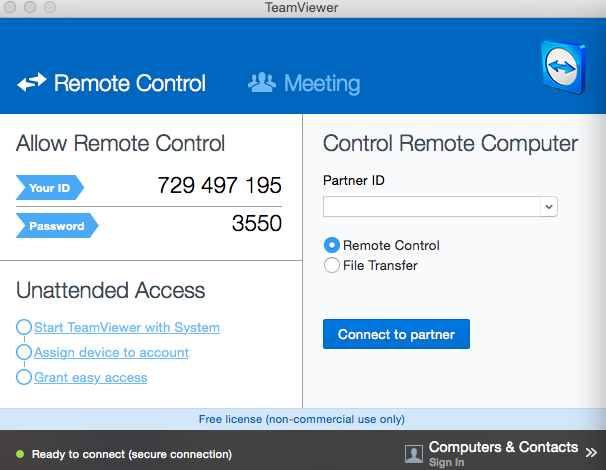Click circle icon beside Grant easy access

24,377
